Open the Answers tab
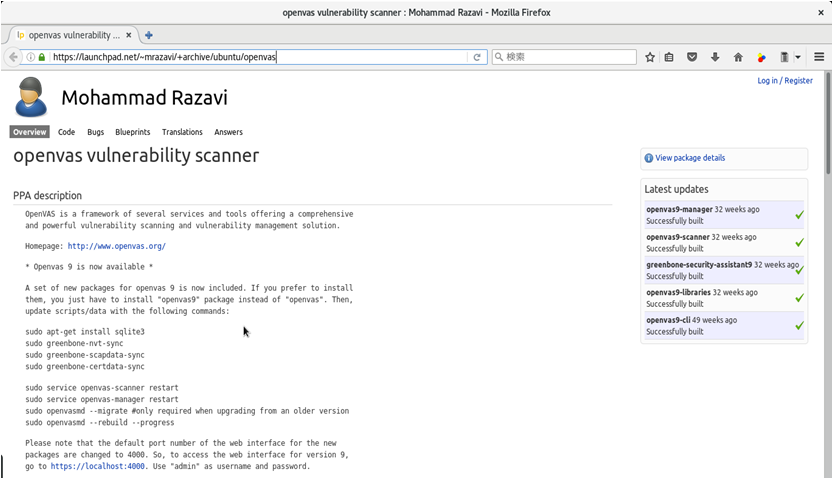This screenshot has width=833, height=479. (x=228, y=132)
